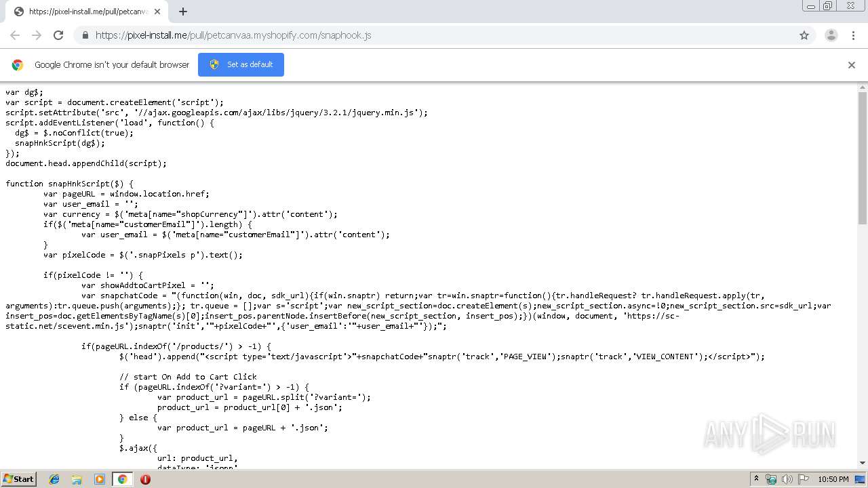Click the customerEmail .length condition line
This screenshot has height=488, width=868.
click(x=148, y=224)
